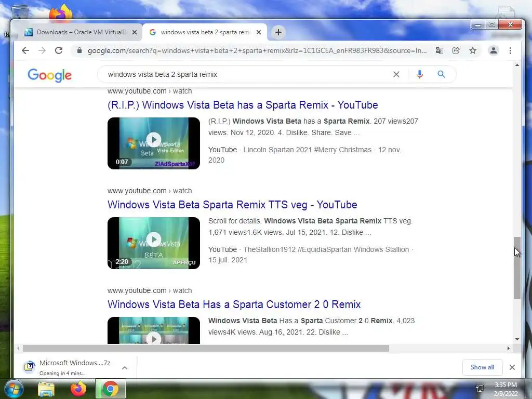Click the "TheStallion1912 //EquidiaSpartan Windows Stallion" text
Viewport: 532px width, 399px height.
click(x=326, y=249)
